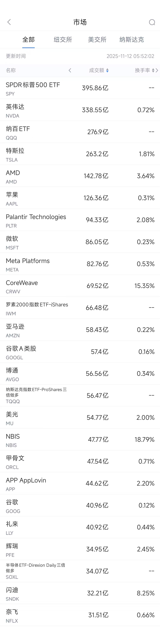The height and width of the screenshot is (644, 160).
Task: Open the 纳斯达克 tab
Action: [x=132, y=40]
